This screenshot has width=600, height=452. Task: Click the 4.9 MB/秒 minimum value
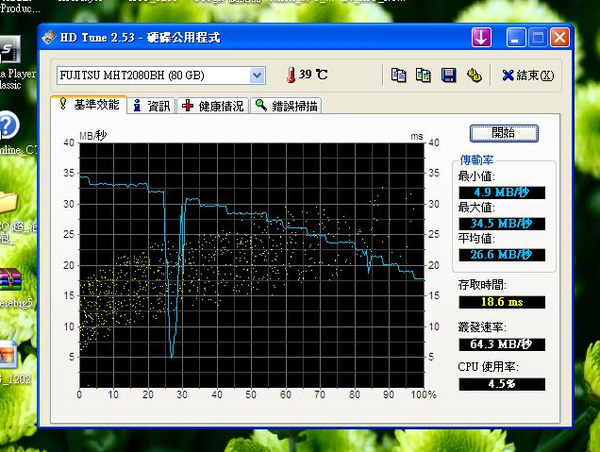502,192
